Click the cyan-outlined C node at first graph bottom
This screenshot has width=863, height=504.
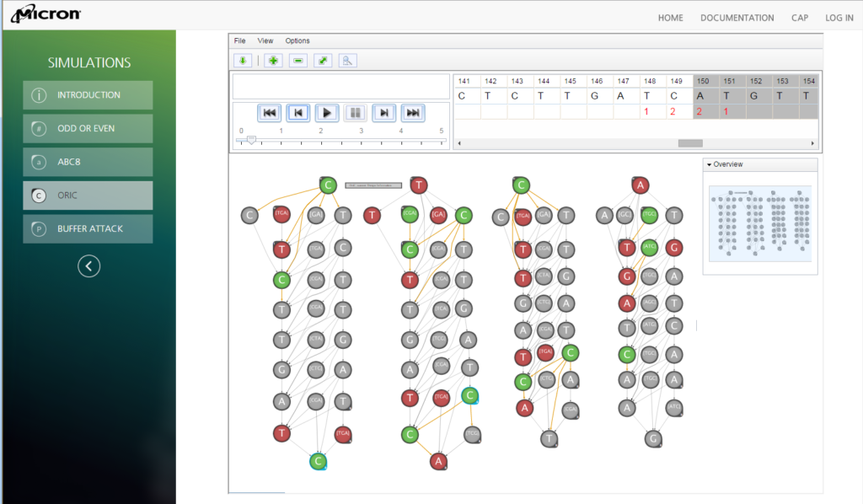(x=318, y=461)
